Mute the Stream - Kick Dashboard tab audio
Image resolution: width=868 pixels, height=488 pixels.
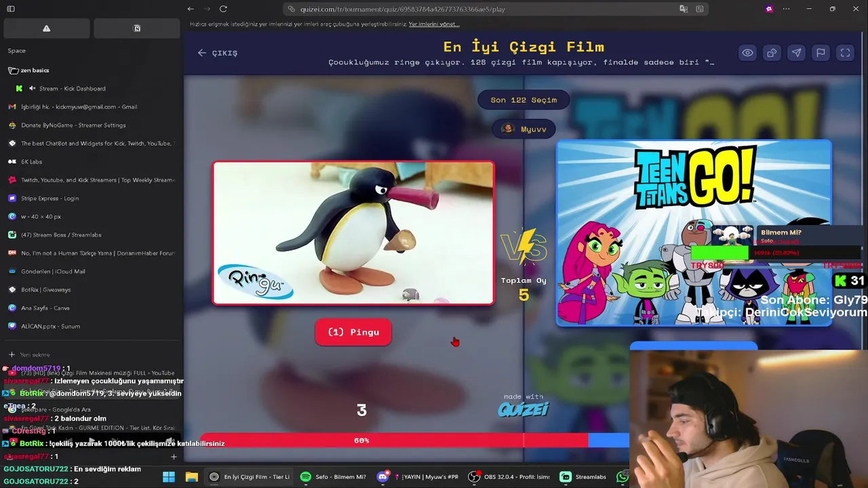point(33,89)
